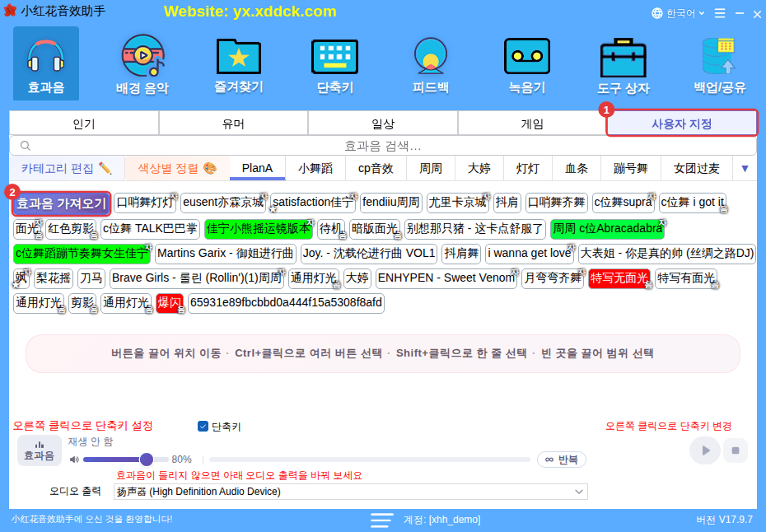Play the green 周周 c位Abracadabra button

(607, 229)
